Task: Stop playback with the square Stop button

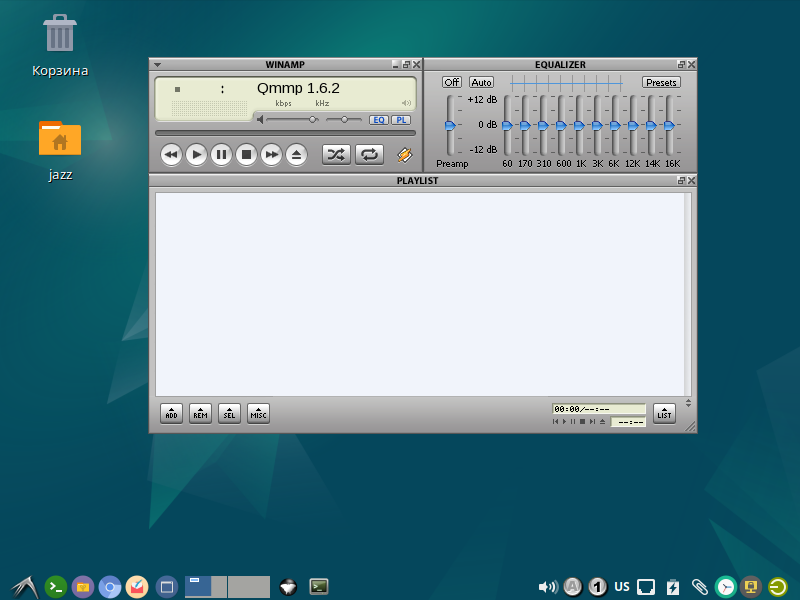Action: click(x=246, y=155)
